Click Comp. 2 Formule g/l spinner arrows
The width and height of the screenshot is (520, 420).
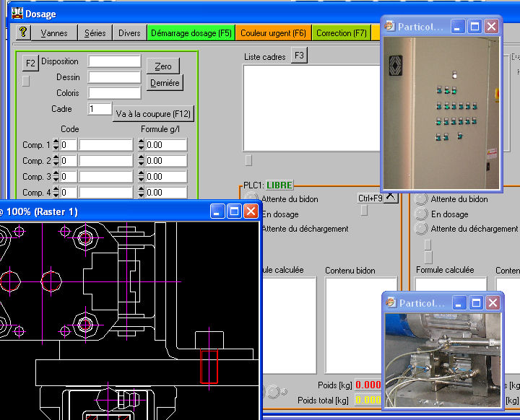(141, 161)
